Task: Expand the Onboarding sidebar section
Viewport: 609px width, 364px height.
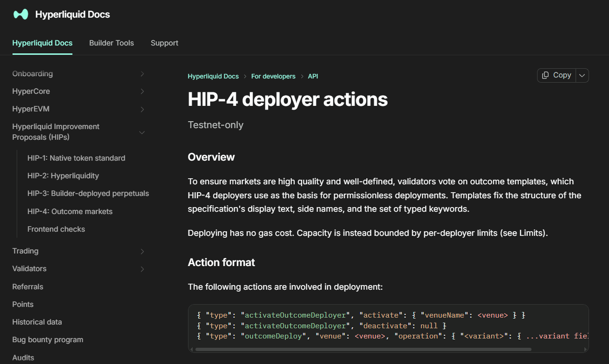Action: click(x=142, y=74)
